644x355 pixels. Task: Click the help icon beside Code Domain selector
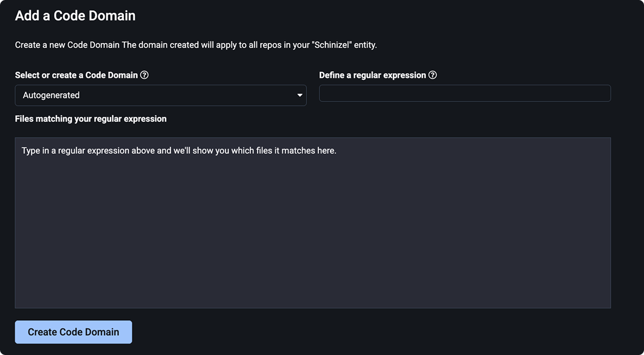point(144,75)
